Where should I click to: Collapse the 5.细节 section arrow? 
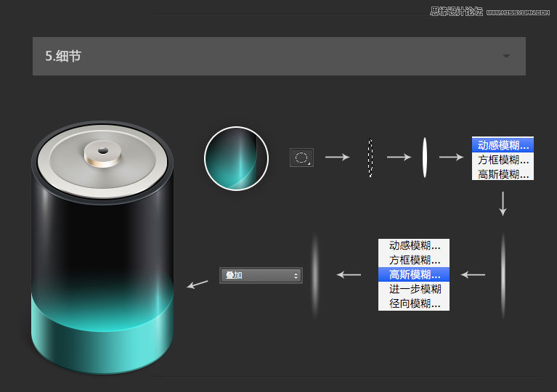(x=506, y=56)
